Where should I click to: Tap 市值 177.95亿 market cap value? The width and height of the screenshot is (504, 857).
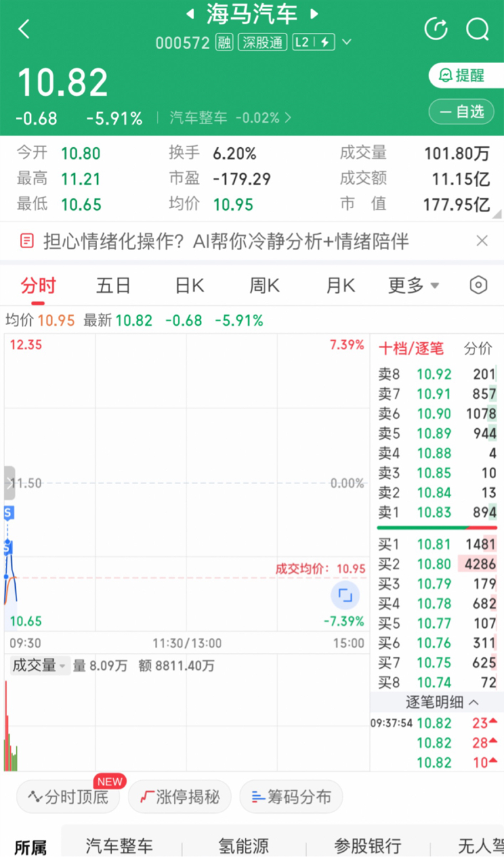coord(456,204)
